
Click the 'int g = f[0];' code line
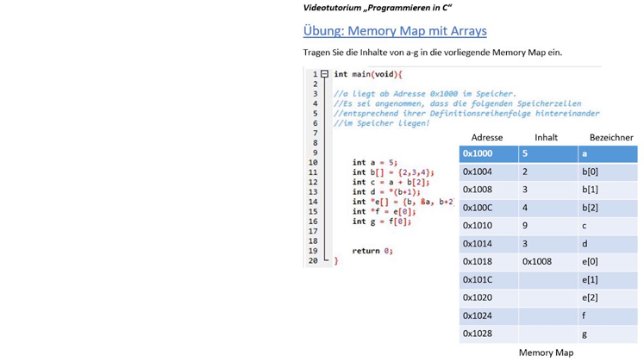(x=381, y=222)
